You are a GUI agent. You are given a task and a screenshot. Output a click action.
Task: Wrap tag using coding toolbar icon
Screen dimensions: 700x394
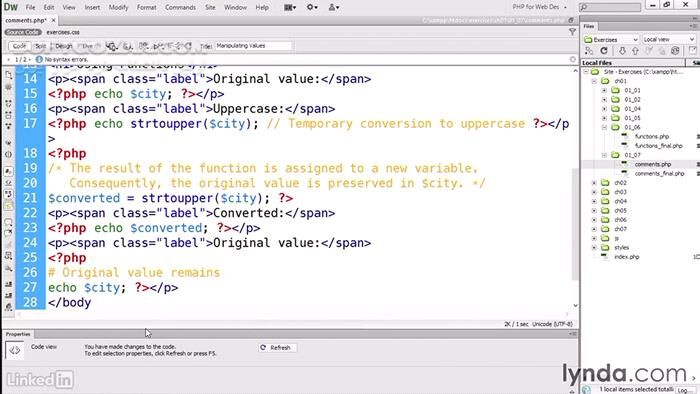pos(8,245)
